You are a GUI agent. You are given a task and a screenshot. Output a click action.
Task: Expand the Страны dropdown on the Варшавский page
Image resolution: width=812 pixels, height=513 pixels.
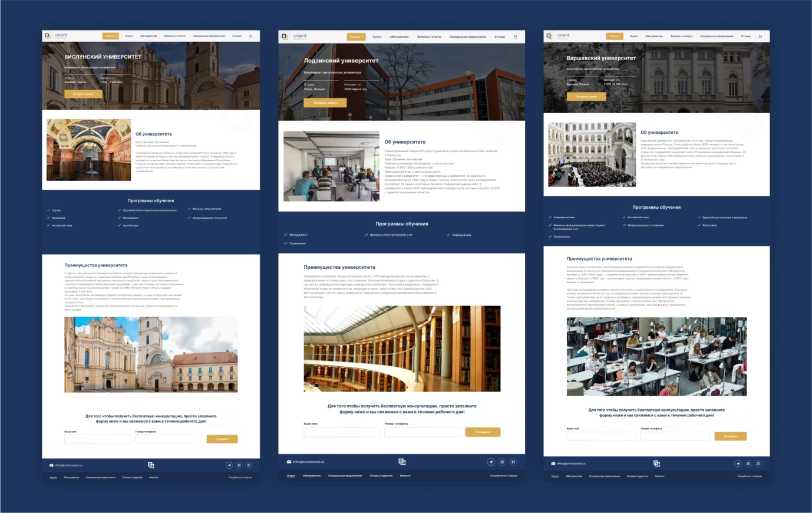[615, 36]
